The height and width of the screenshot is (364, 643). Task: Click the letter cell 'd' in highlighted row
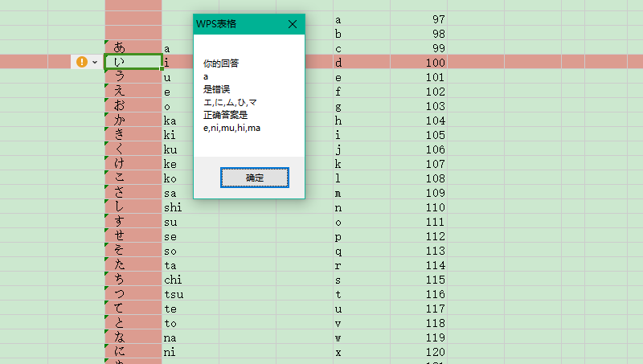coord(361,62)
